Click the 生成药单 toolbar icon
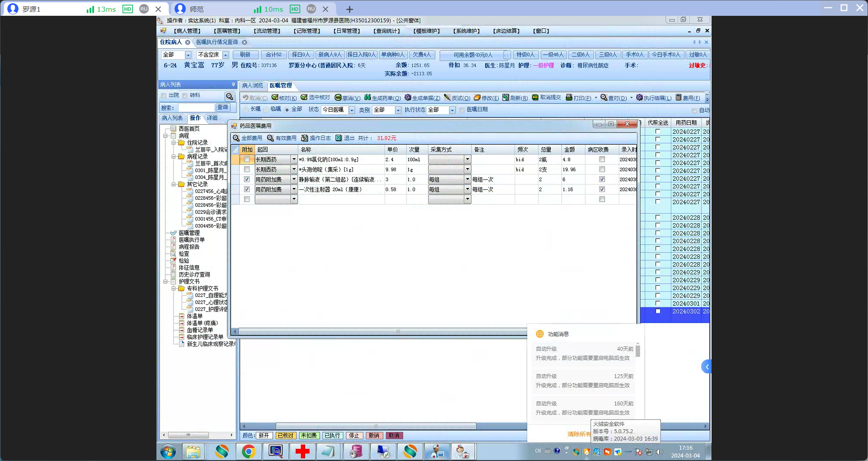 (368, 98)
